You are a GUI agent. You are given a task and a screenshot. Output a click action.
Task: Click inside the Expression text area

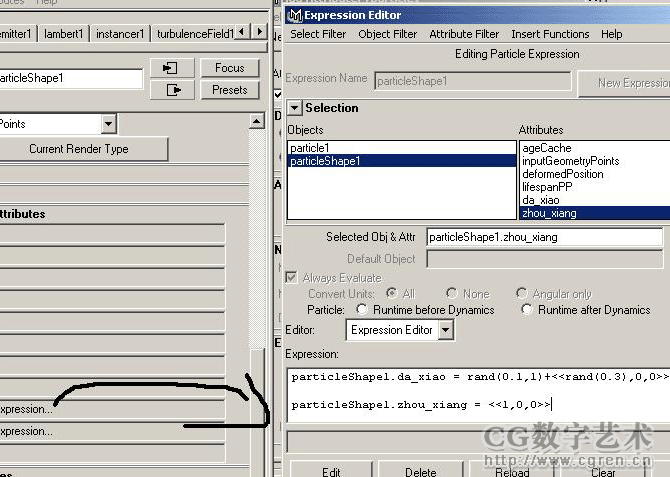pyautogui.click(x=478, y=394)
